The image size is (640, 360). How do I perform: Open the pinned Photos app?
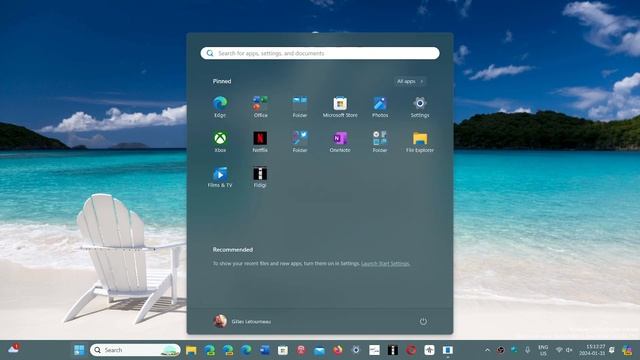pyautogui.click(x=380, y=107)
